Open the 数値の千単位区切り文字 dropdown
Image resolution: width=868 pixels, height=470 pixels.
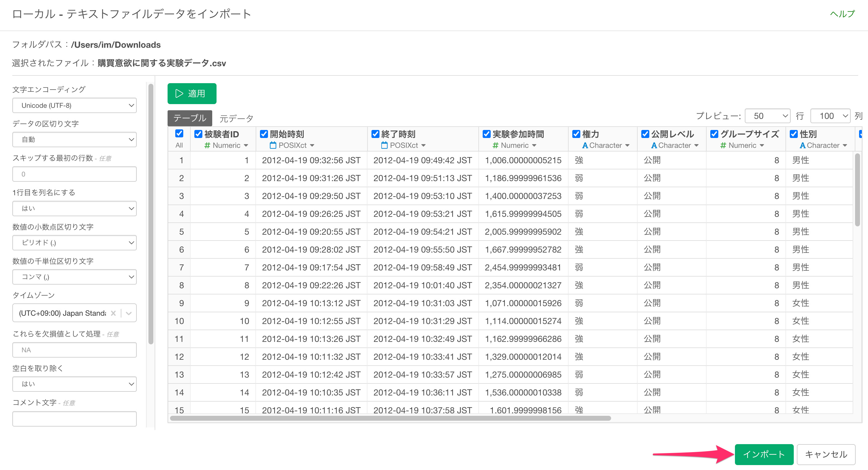(x=75, y=277)
